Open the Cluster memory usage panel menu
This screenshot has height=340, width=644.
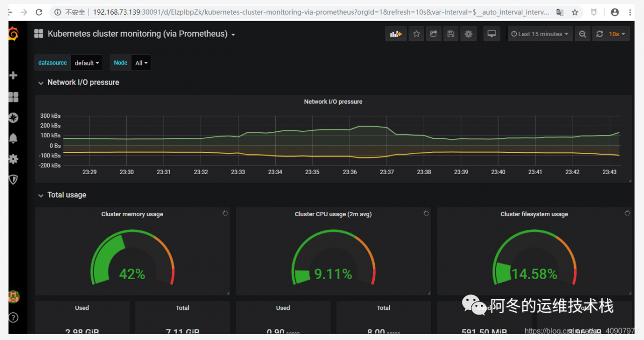(132, 214)
